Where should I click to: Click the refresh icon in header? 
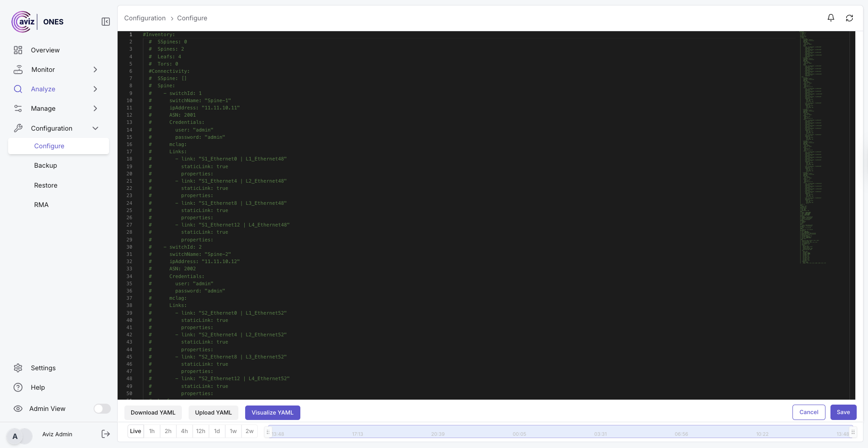click(x=849, y=18)
